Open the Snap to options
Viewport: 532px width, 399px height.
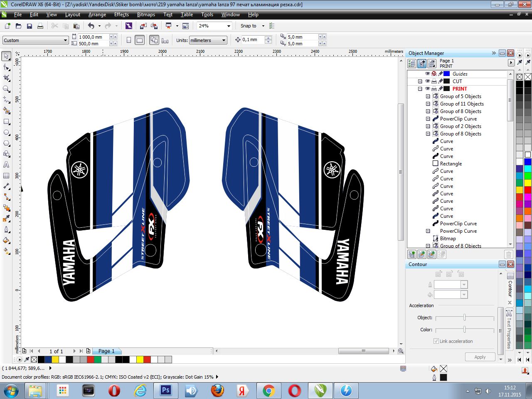pos(252,26)
